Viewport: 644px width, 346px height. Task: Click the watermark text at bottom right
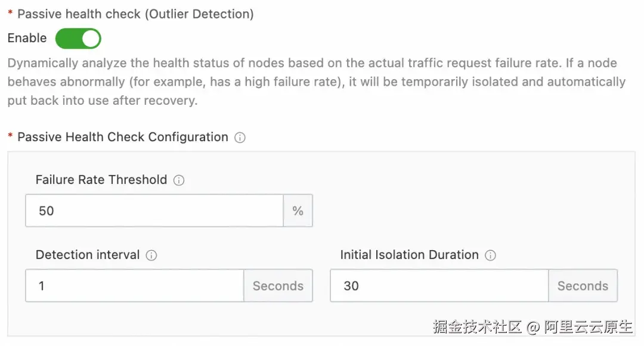532,327
